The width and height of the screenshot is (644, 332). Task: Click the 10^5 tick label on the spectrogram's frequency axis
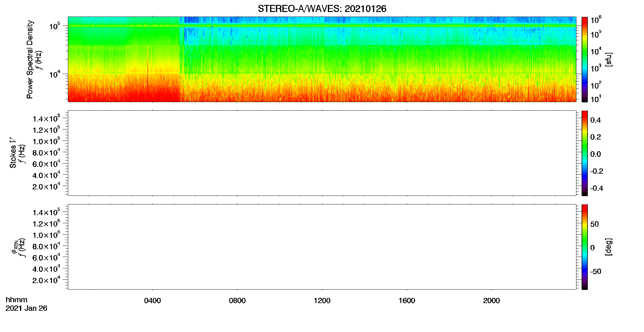coord(54,26)
